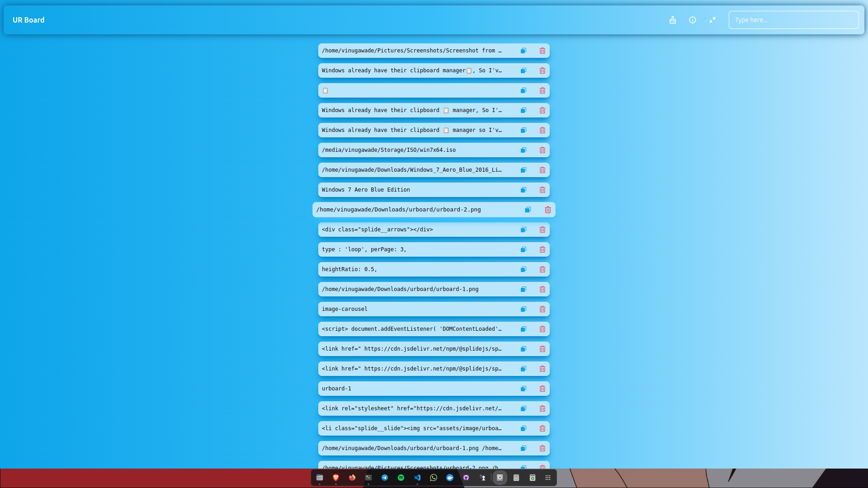
Task: Delete the splide__arrows div entry
Action: pos(542,230)
